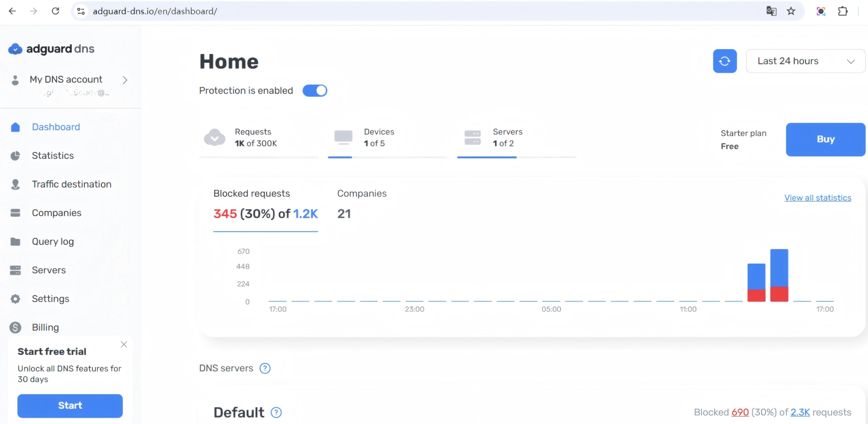
Task: Click the Traffic destination pin icon
Action: point(15,184)
